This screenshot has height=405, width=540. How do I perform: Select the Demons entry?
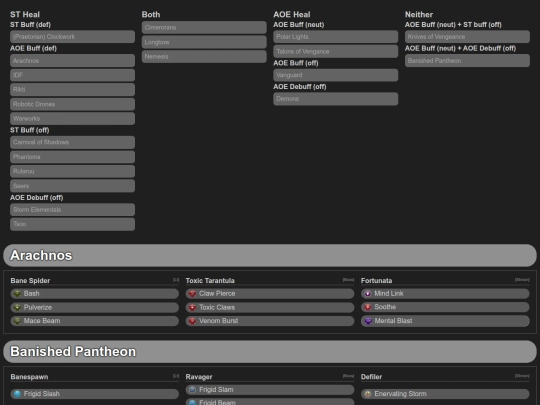335,99
